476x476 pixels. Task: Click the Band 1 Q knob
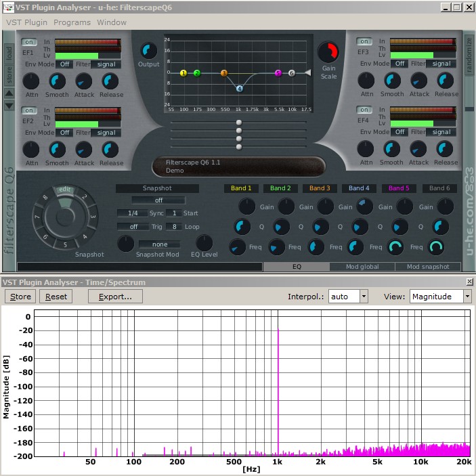tap(242, 227)
